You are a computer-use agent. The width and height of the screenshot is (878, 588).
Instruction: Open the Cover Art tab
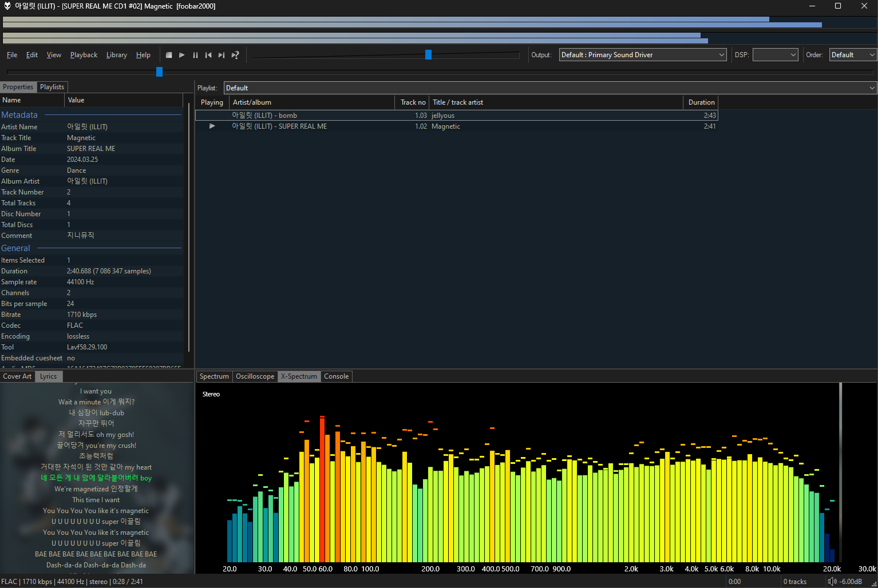tap(17, 376)
